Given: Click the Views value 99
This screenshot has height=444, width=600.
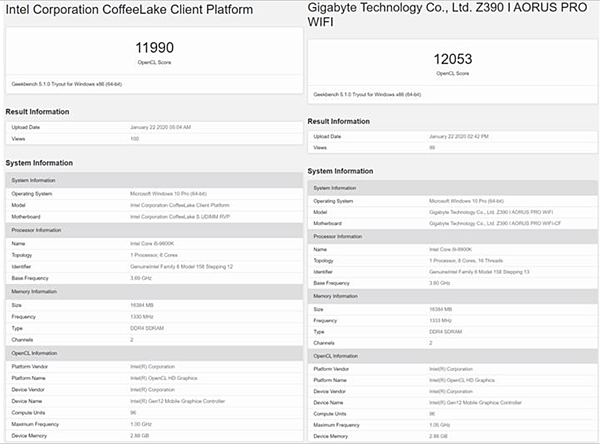Looking at the screenshot, I should coord(432,148).
